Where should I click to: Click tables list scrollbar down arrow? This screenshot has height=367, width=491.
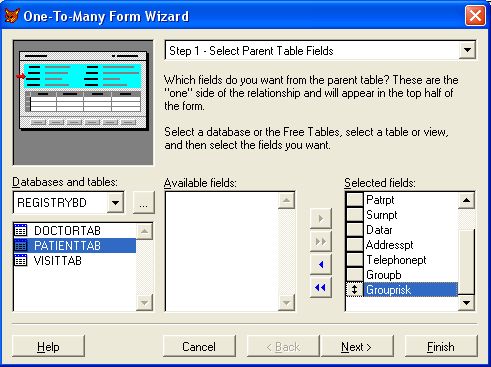(145, 303)
